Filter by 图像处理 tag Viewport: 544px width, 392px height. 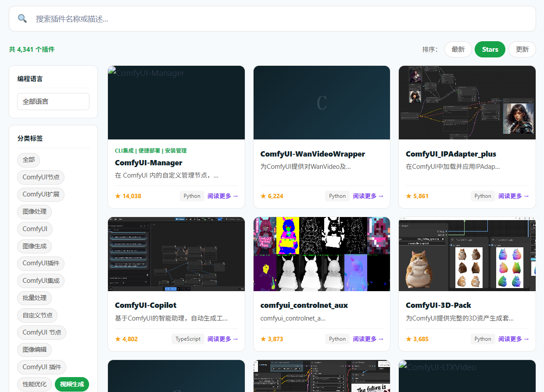[35, 212]
